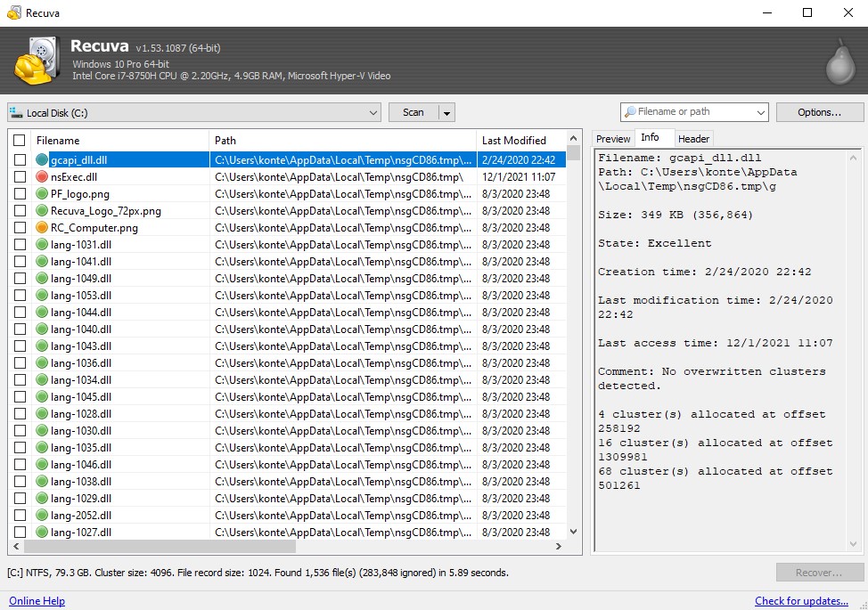Switch to the Preview tab

(613, 139)
